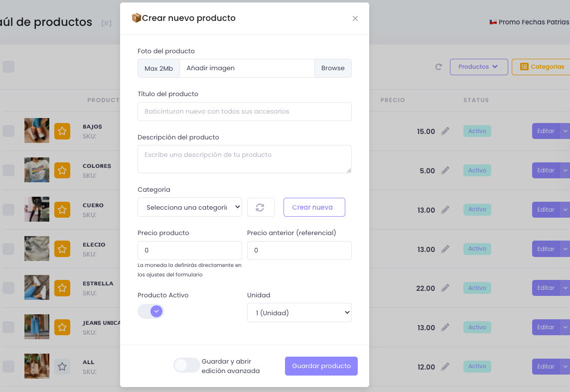Enable Guardar y abrir edición avanzada

(x=186, y=365)
